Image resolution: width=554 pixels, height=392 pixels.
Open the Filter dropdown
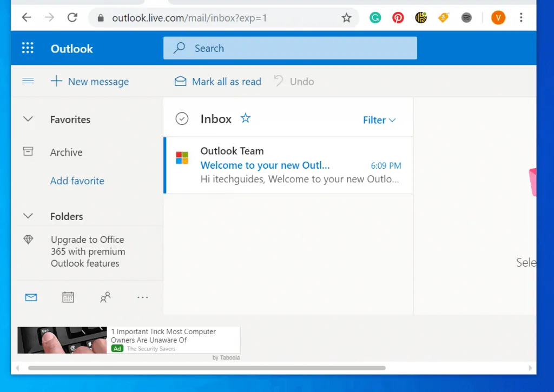[x=379, y=120]
